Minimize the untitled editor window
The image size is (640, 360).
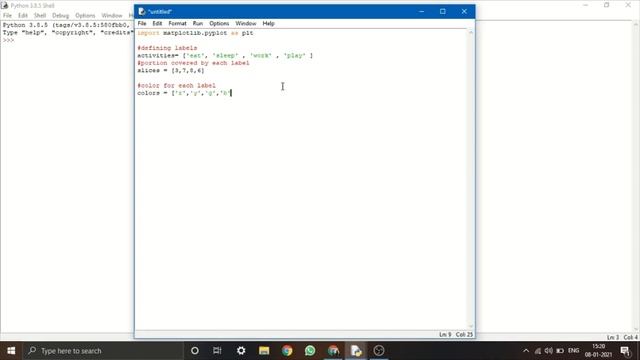422,11
